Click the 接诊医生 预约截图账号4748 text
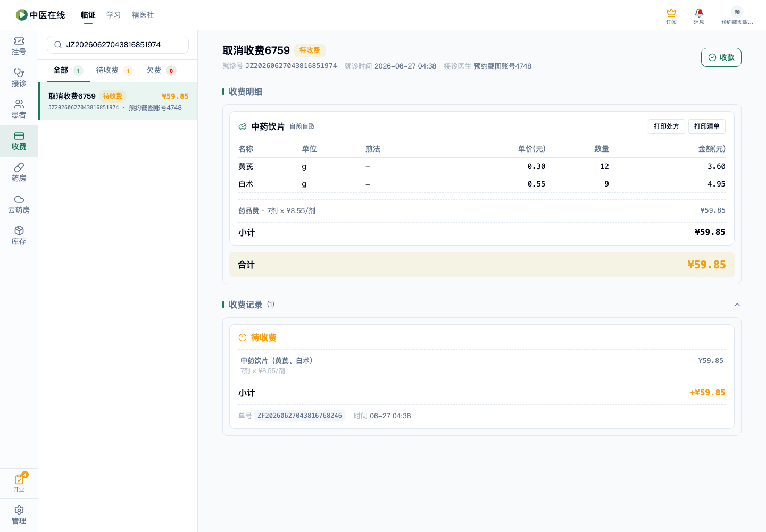 (x=488, y=66)
